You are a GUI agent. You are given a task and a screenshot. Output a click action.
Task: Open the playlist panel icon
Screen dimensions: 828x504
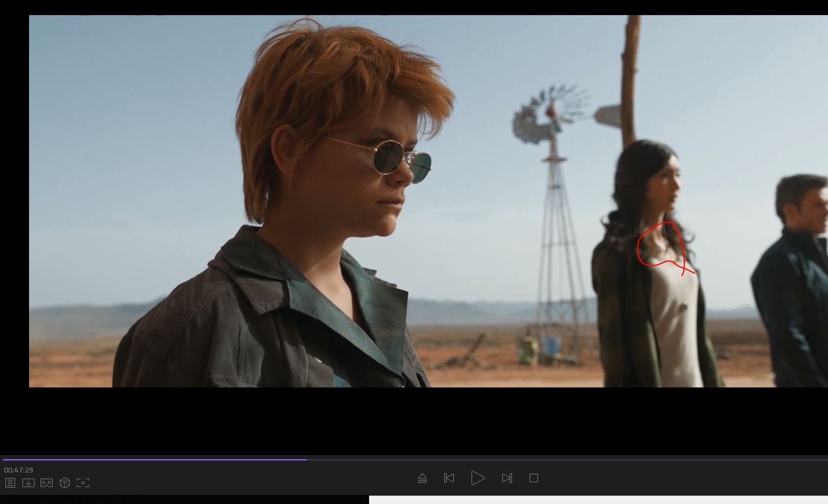[10, 483]
